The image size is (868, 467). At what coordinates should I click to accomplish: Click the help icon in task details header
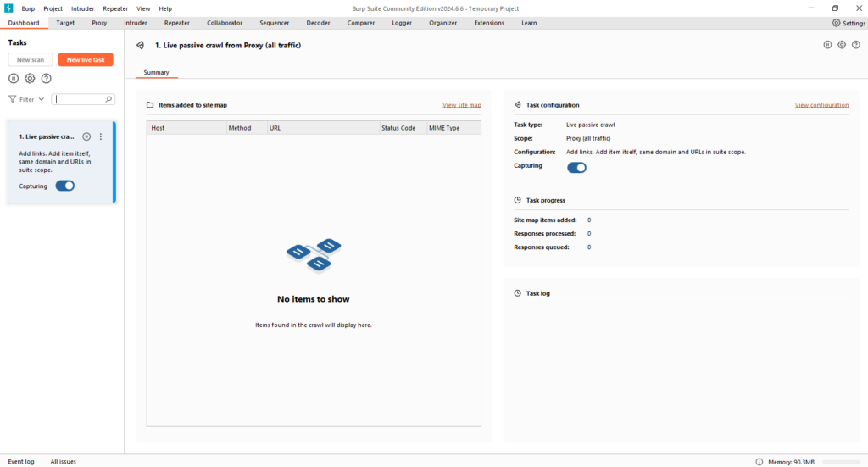click(856, 45)
